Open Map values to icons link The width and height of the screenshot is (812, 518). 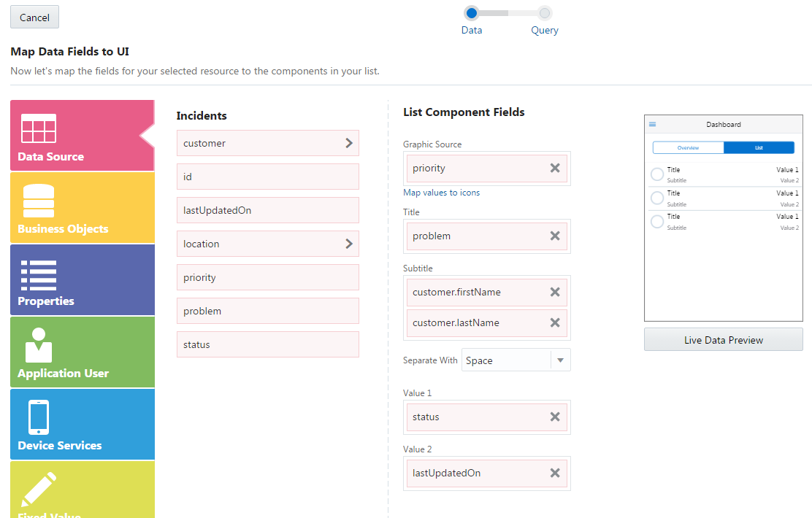(441, 193)
